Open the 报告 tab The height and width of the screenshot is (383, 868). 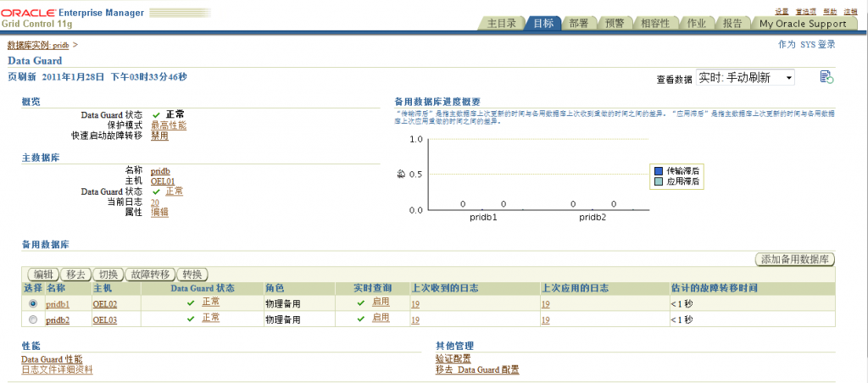tap(732, 23)
